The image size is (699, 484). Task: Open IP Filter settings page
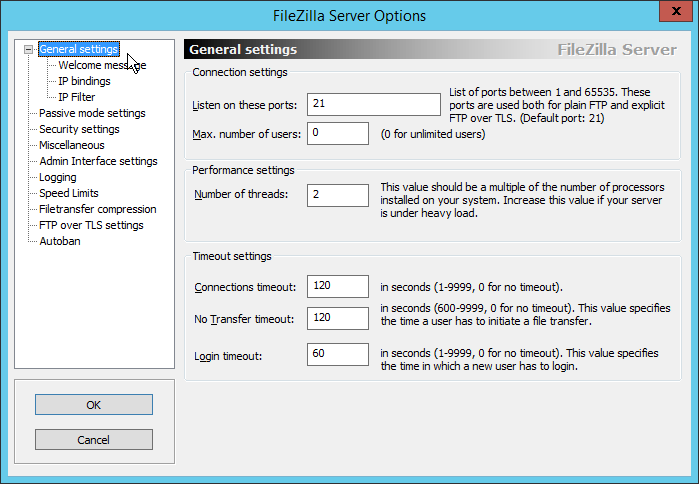point(77,97)
